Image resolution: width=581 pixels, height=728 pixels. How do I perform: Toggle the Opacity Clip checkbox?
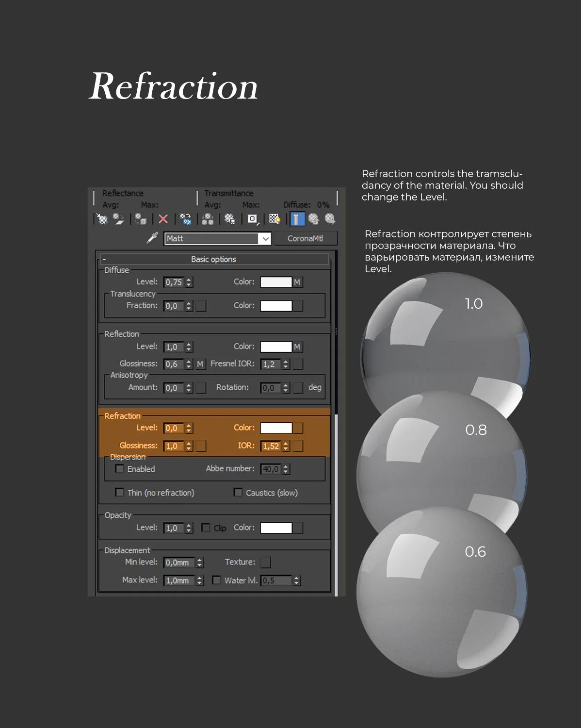[206, 528]
